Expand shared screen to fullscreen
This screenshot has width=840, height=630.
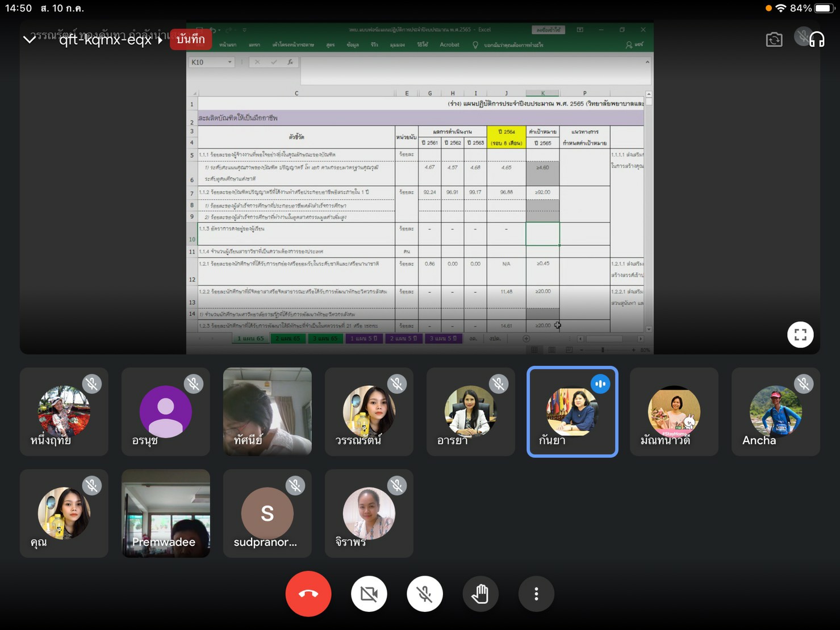[800, 335]
